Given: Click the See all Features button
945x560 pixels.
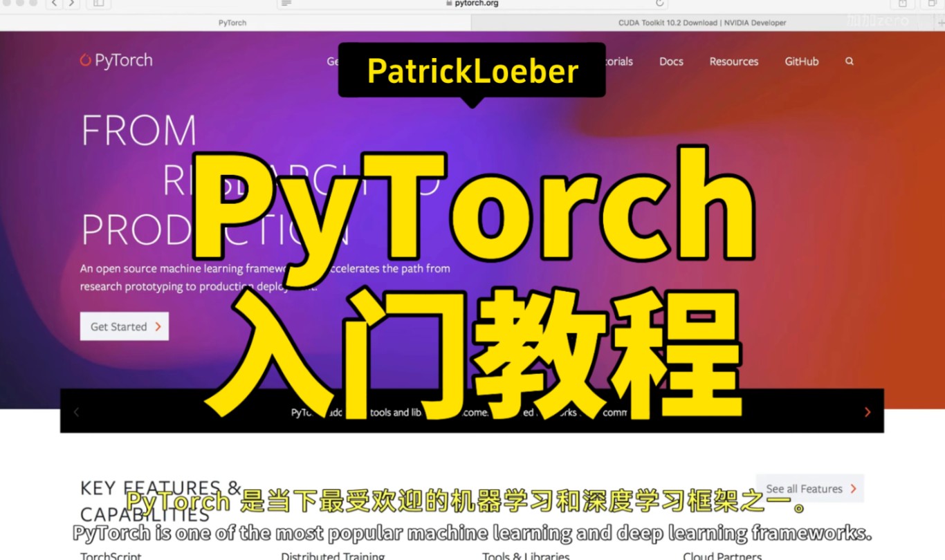Looking at the screenshot, I should [x=810, y=489].
